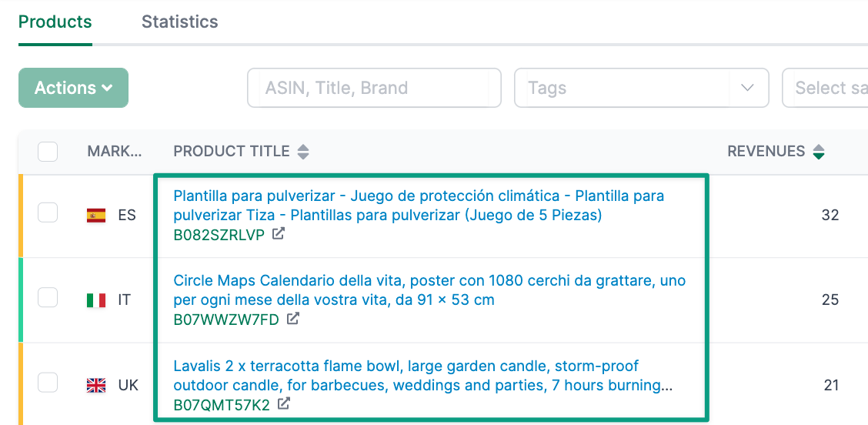Sort by Product Title column arrows
Image resolution: width=868 pixels, height=425 pixels.
pyautogui.click(x=303, y=152)
